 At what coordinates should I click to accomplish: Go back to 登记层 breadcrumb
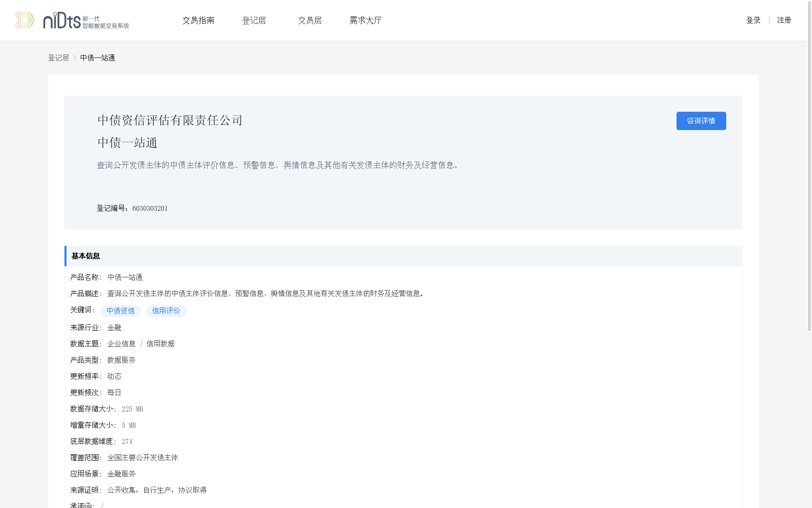pos(58,58)
